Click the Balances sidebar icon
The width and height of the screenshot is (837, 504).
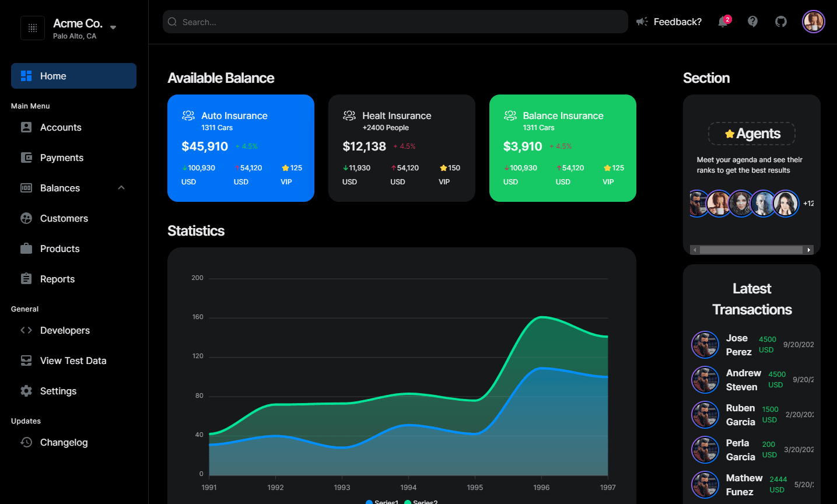tap(26, 188)
